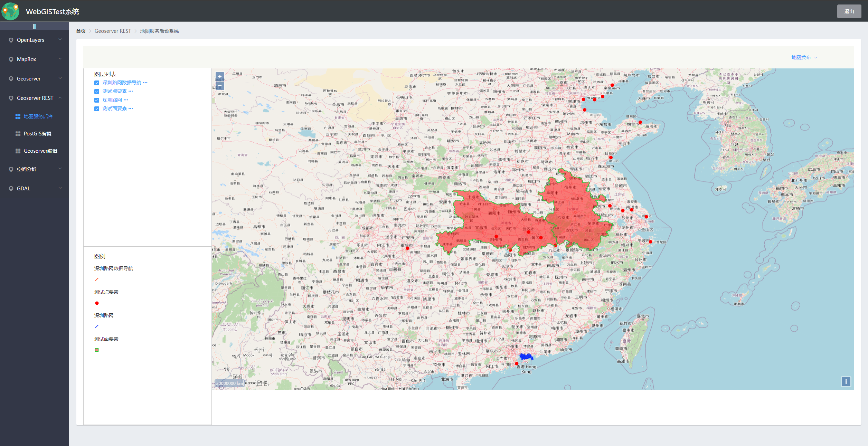Image resolution: width=868 pixels, height=446 pixels.
Task: Toggle the 测试面要素 layer checkbox
Action: pyautogui.click(x=97, y=109)
